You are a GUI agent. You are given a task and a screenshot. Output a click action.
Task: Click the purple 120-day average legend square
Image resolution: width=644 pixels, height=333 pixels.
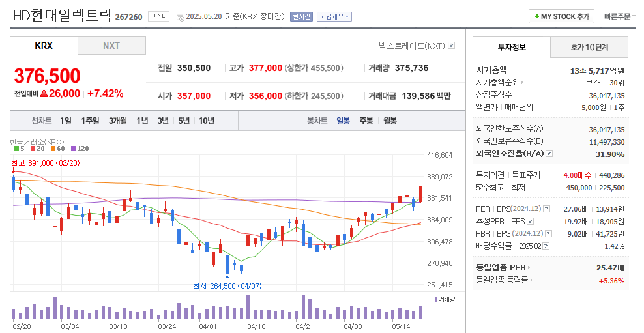[x=73, y=149]
